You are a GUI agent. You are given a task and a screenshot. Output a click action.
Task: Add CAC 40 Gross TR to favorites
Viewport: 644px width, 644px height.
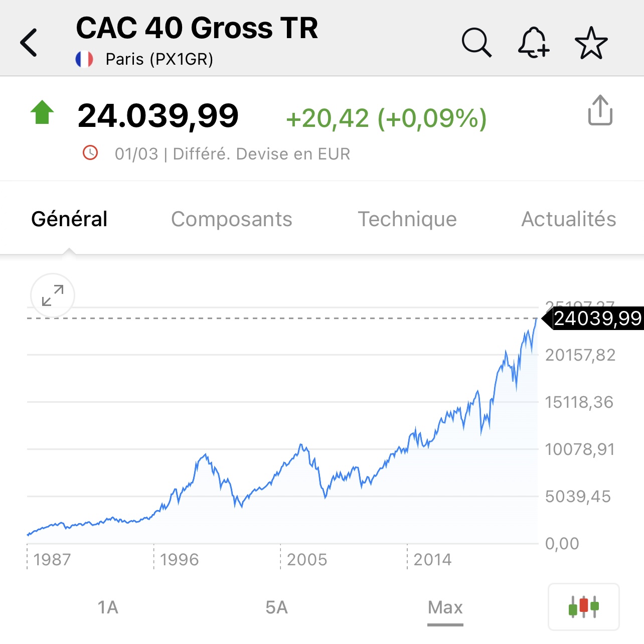[591, 43]
